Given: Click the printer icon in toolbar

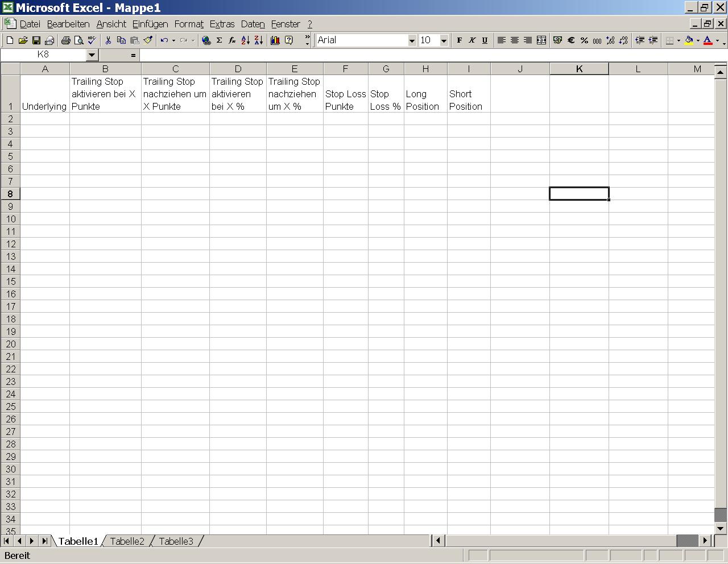Looking at the screenshot, I should click(x=65, y=40).
